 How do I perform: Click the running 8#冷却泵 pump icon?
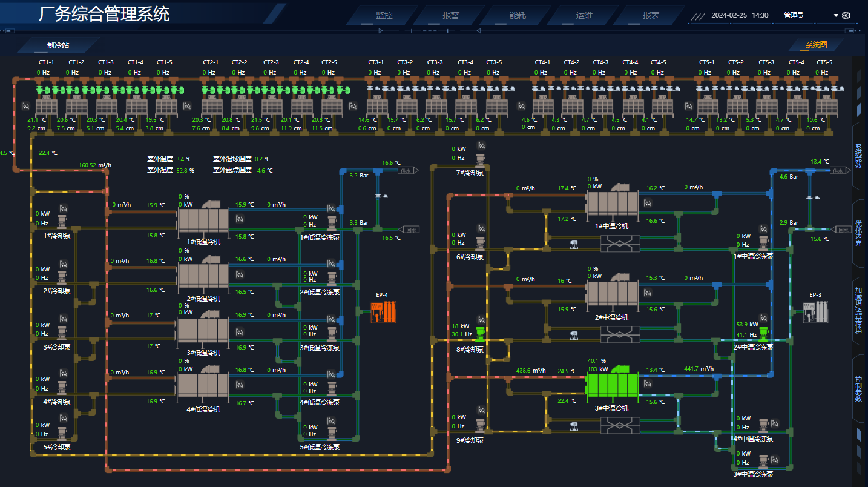coord(481,334)
